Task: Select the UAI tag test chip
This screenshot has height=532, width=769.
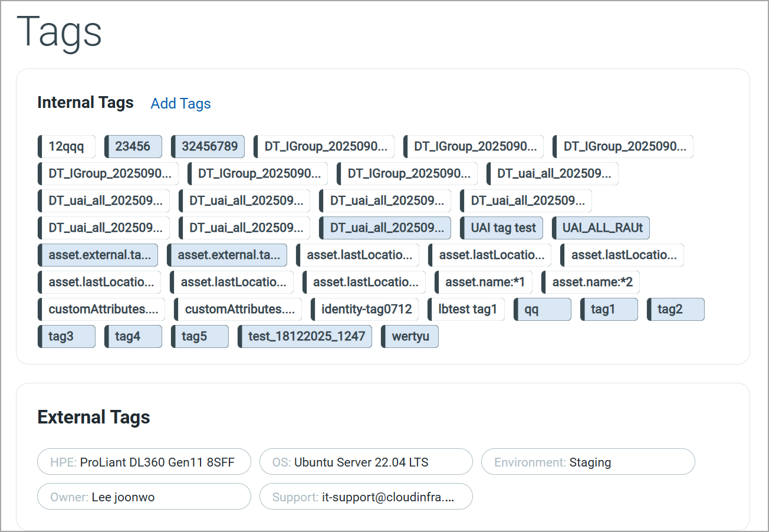Action: 503,228
